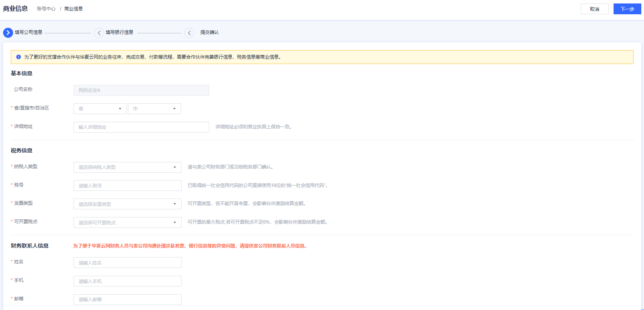The width and height of the screenshot is (644, 310).
Task: Select the 提交确认 step label
Action: (209, 32)
